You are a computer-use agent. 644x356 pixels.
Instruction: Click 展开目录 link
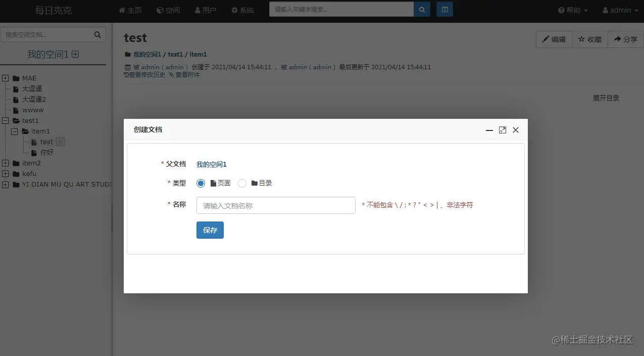pyautogui.click(x=606, y=98)
